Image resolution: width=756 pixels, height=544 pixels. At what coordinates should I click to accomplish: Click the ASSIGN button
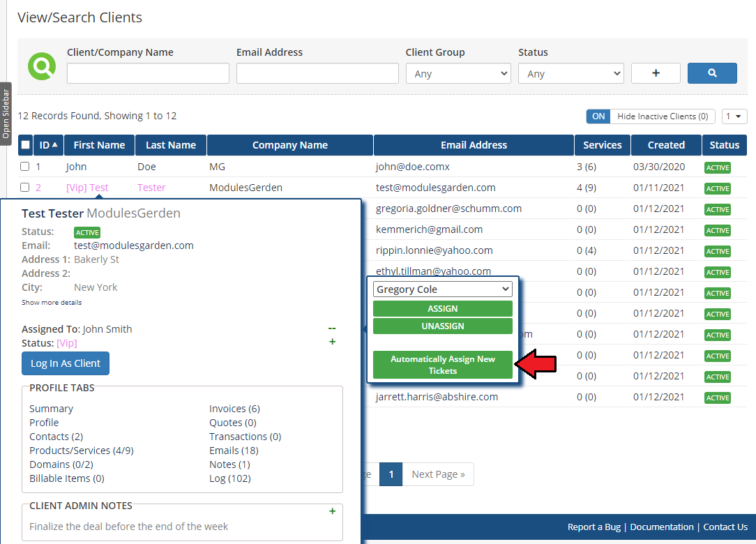point(443,309)
